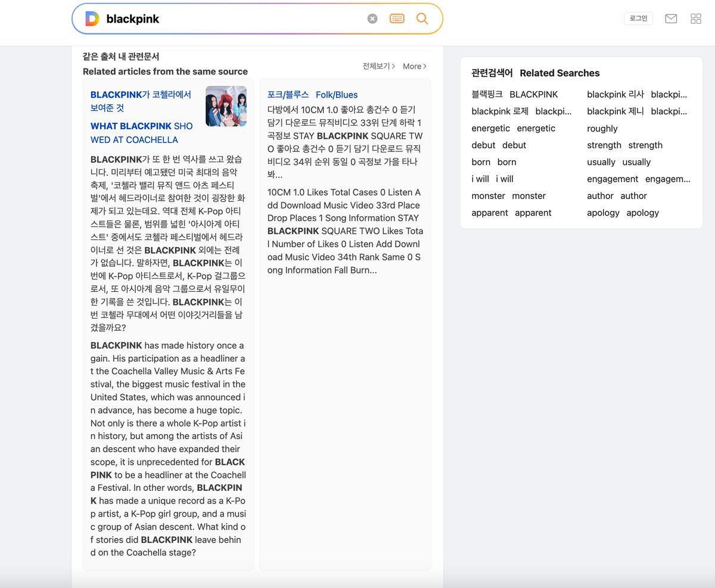Expand 전체보기 More link with chevron
This screenshot has height=588, width=715.
pos(394,66)
